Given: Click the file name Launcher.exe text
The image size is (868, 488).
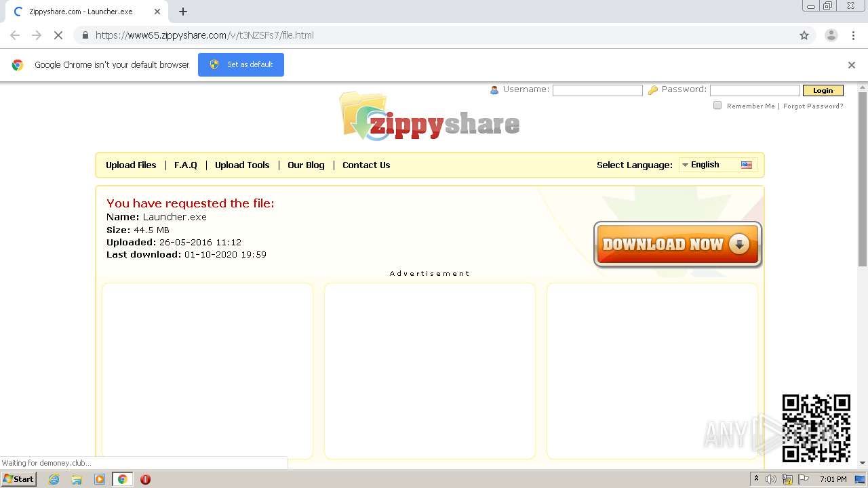Looking at the screenshot, I should coord(174,217).
